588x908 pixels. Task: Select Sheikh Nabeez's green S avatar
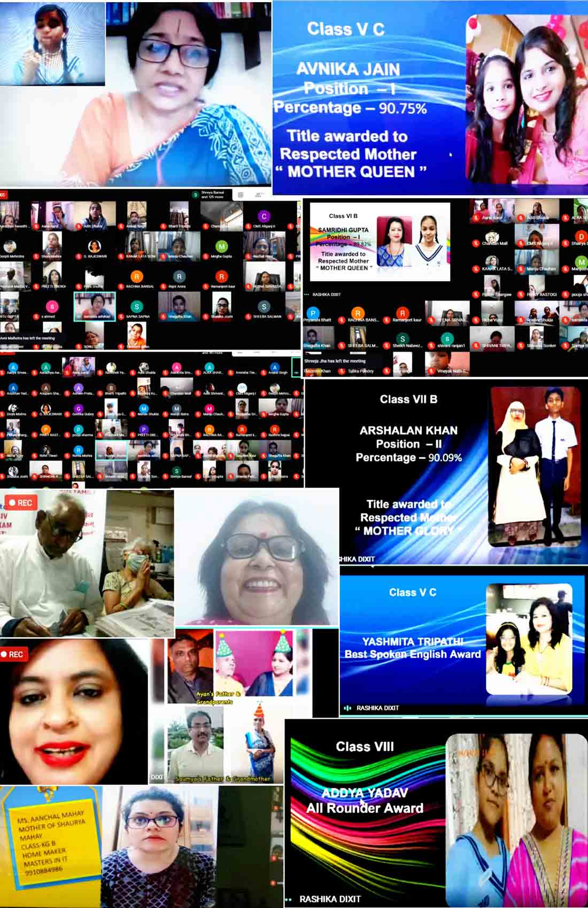(403, 338)
